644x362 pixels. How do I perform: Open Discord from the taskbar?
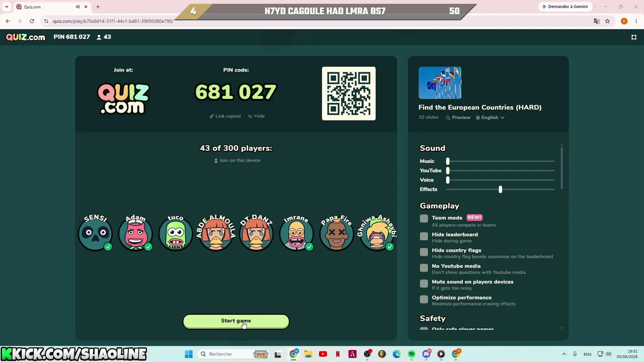[x=426, y=354]
